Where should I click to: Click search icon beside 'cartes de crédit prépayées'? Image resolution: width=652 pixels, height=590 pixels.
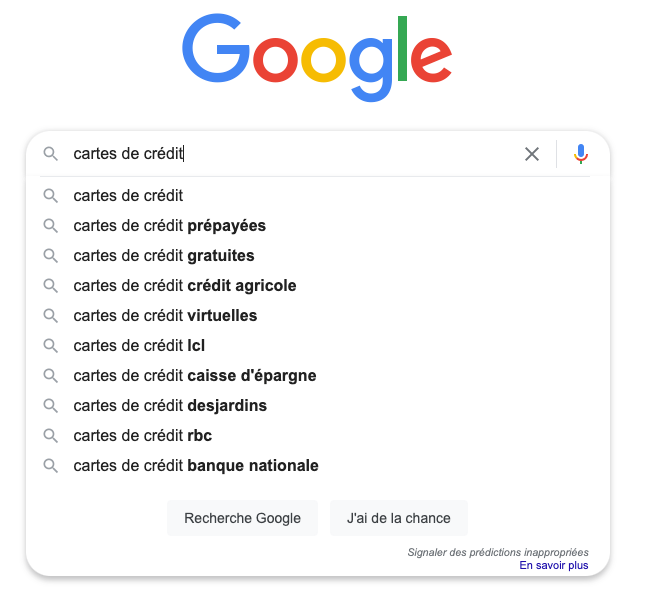[50, 226]
